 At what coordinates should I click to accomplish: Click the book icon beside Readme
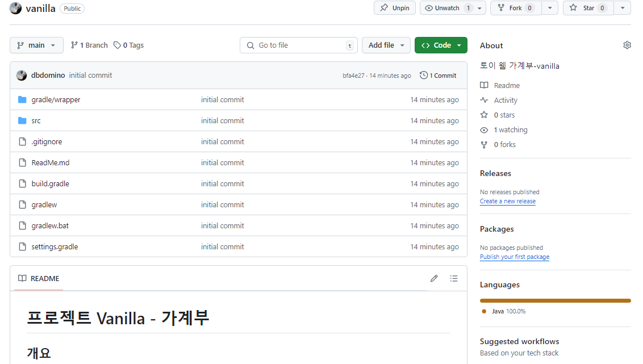tap(485, 85)
